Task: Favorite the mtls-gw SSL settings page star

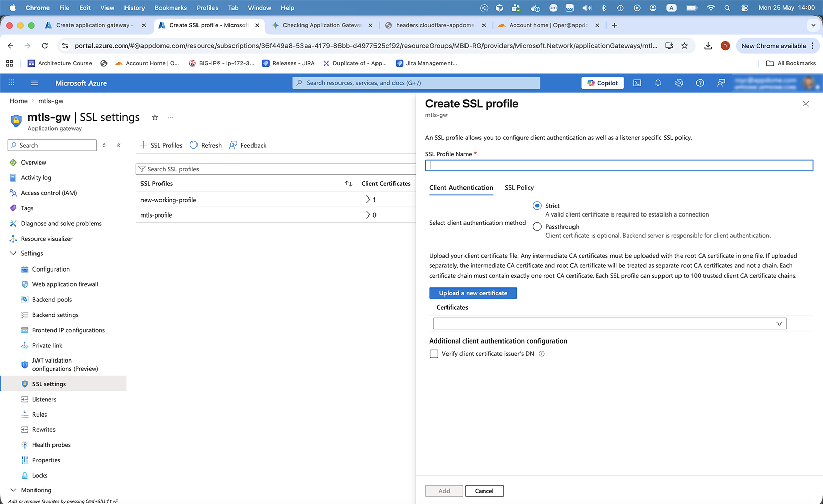Action: click(x=155, y=117)
